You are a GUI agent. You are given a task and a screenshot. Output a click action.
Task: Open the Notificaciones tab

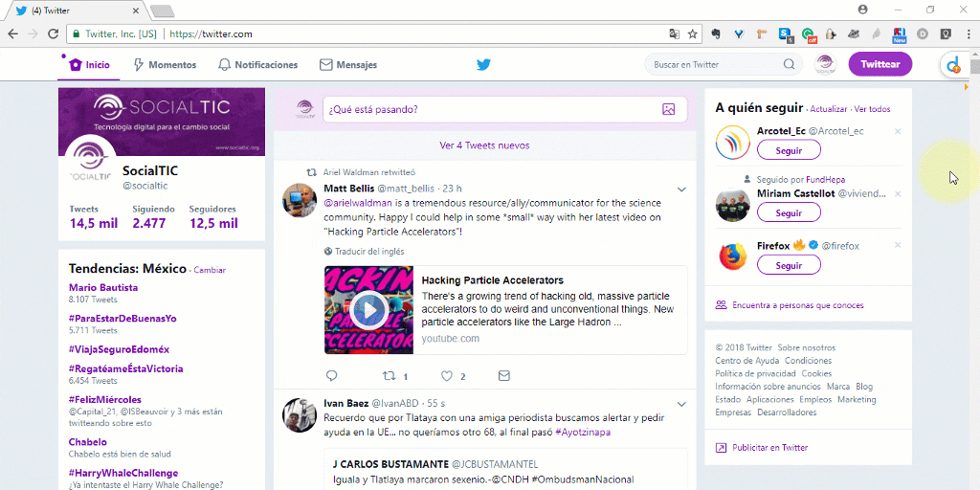point(257,65)
